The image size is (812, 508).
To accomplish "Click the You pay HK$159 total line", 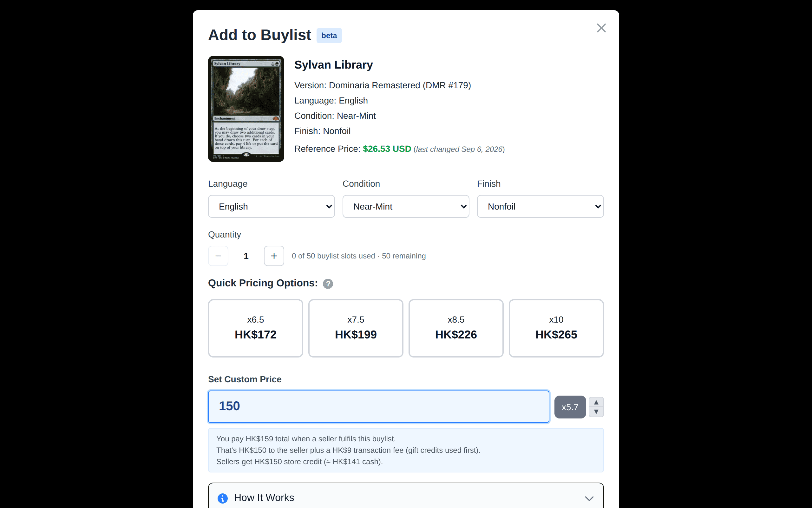I will tap(306, 439).
